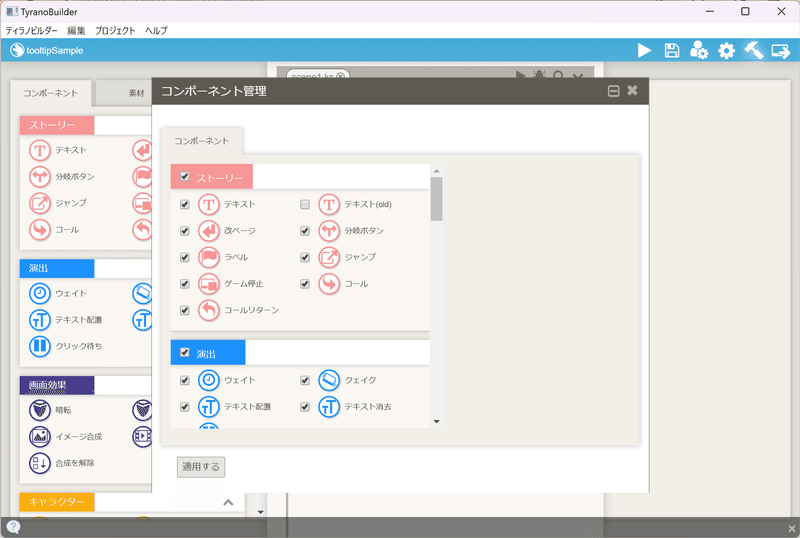The image size is (800, 538).
Task: Select 合成を解除 component in left panel
Action: pos(62,463)
